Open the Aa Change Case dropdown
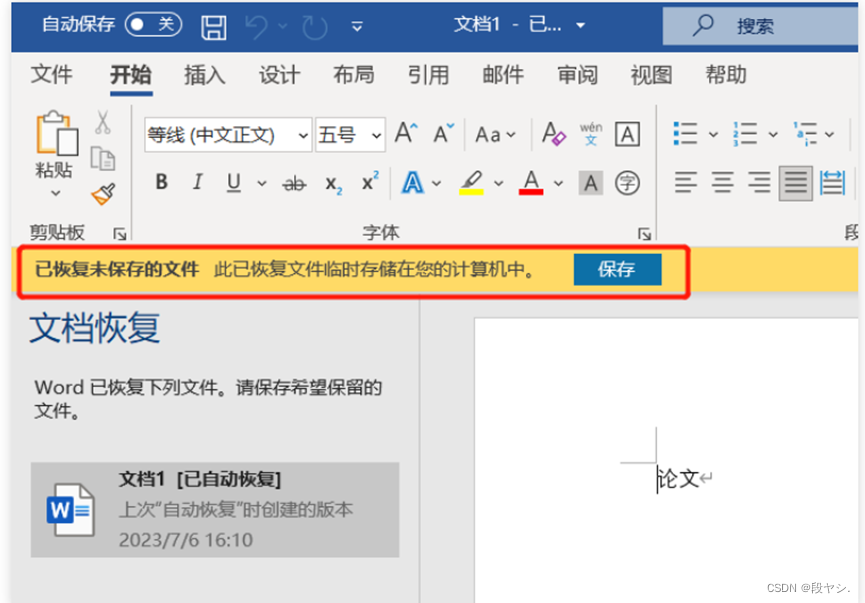This screenshot has height=603, width=865. tap(495, 134)
